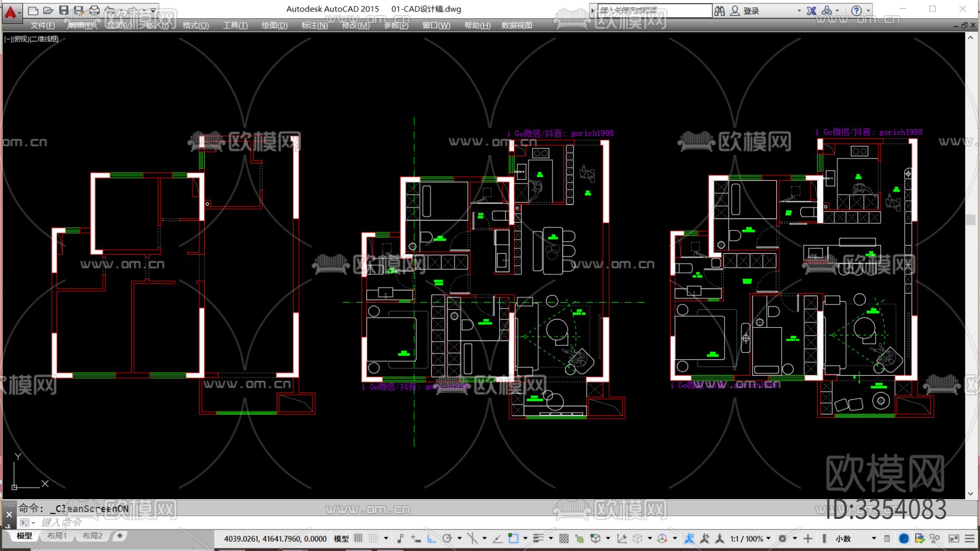Open workspace switching gear icon
The height and width of the screenshot is (551, 980).
pos(782,538)
